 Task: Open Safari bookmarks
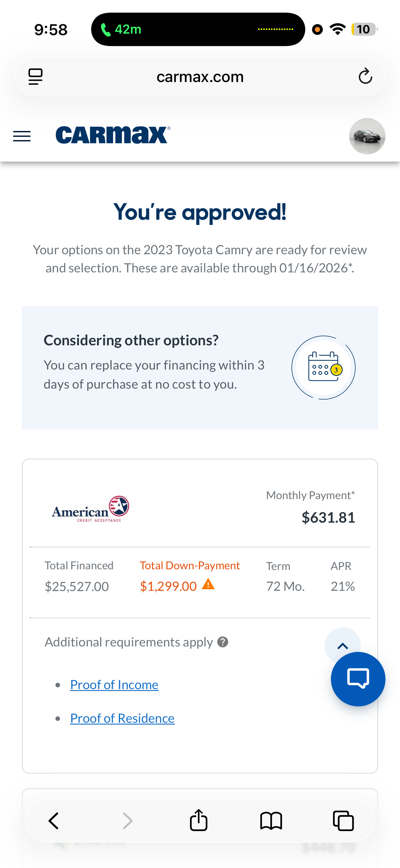coord(271,820)
